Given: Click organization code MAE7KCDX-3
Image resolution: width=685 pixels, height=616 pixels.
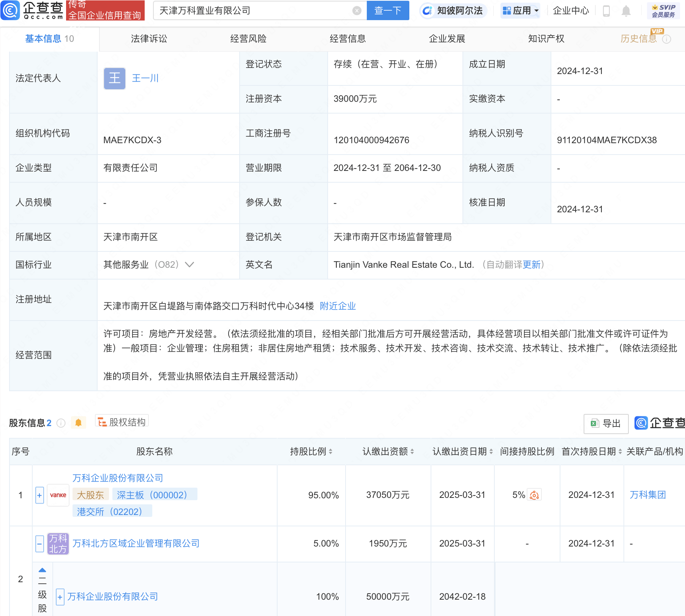Looking at the screenshot, I should coord(132,140).
